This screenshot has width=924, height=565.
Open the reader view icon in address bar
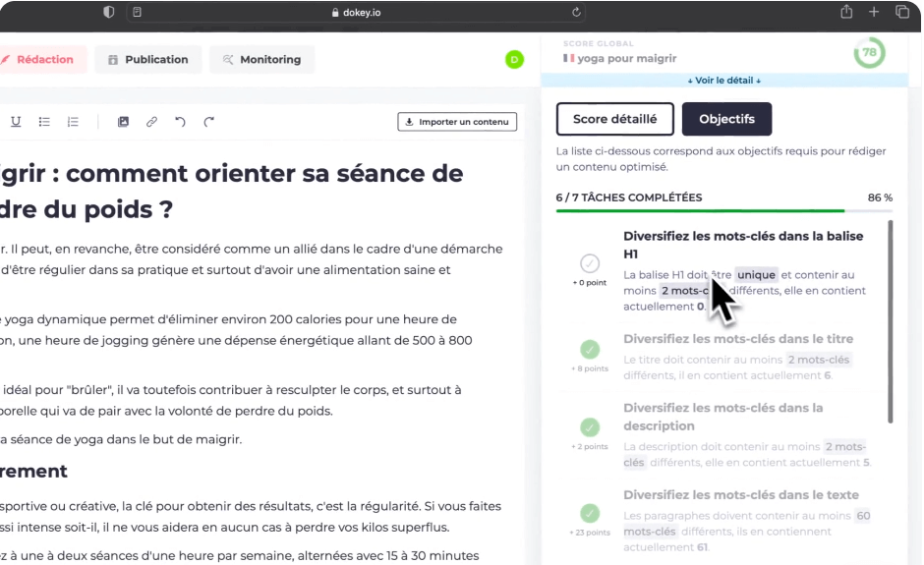138,12
